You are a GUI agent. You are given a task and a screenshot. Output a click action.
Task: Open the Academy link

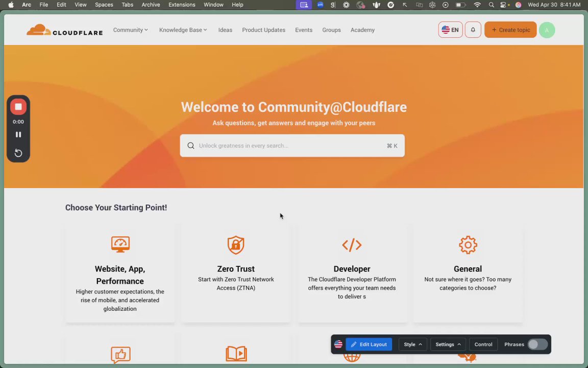362,30
